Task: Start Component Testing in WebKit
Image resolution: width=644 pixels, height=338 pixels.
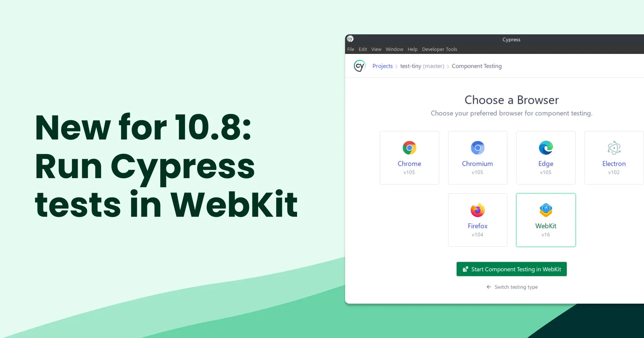Action: [512, 269]
